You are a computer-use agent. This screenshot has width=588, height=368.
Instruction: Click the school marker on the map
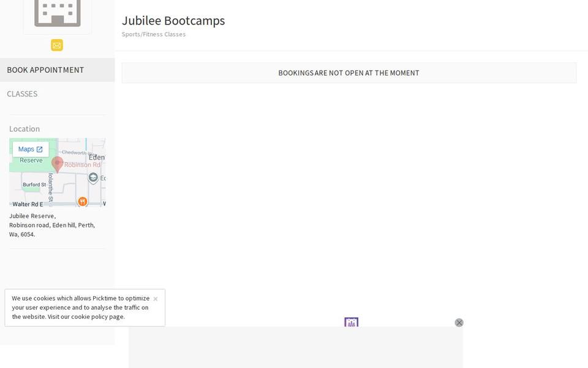(93, 178)
